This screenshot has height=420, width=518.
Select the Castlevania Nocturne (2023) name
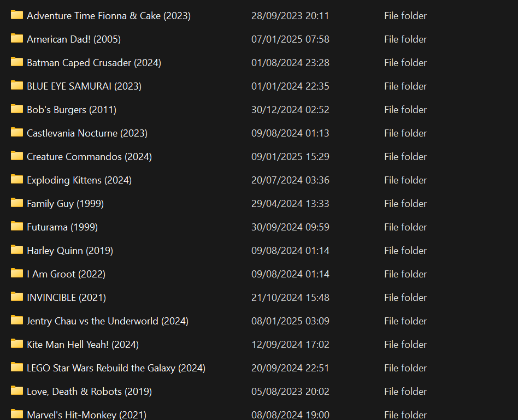click(87, 133)
